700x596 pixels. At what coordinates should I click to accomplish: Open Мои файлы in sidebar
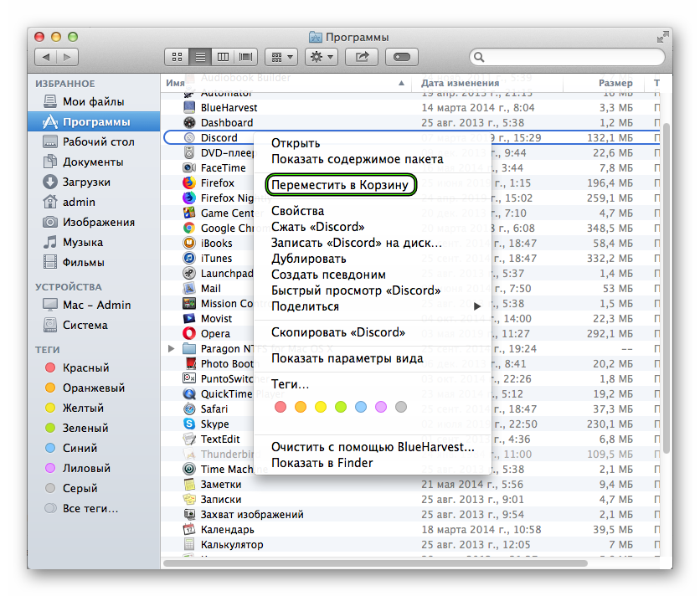93,102
